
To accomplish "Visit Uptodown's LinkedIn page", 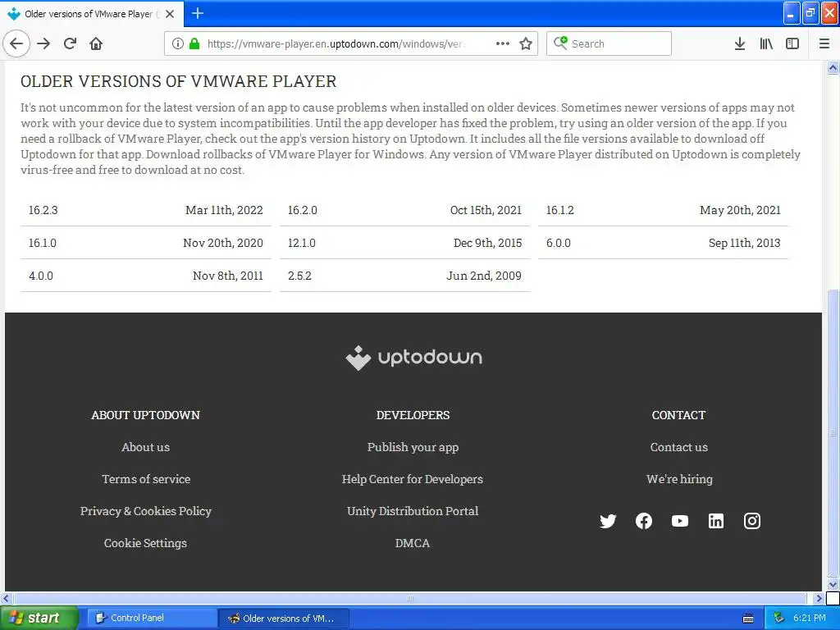I will pyautogui.click(x=715, y=521).
